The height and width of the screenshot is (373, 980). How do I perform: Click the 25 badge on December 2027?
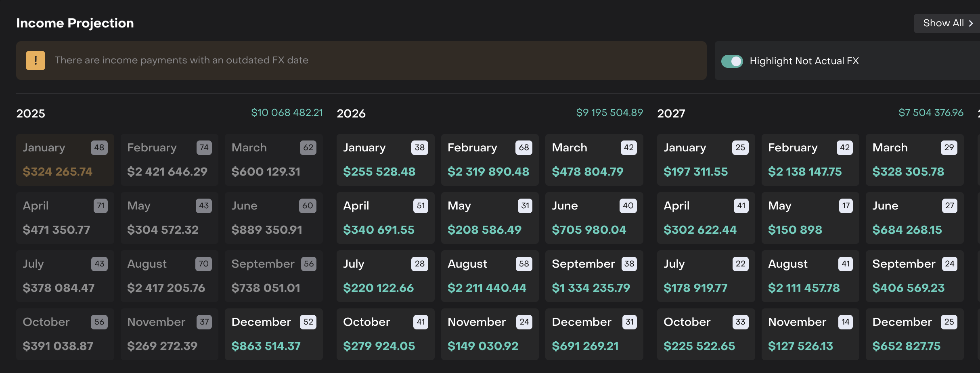[x=949, y=322]
